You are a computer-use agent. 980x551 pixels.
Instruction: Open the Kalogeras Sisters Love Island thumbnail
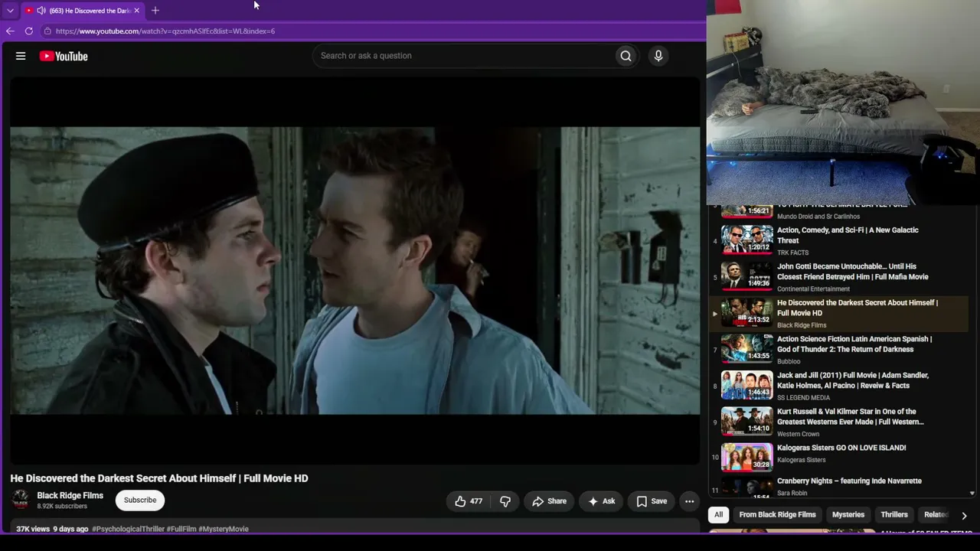point(747,458)
